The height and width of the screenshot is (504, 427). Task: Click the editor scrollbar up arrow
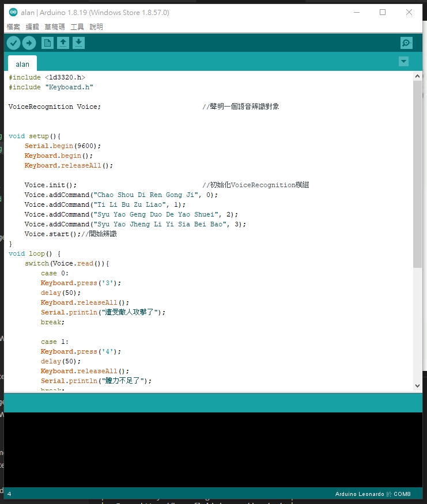point(417,76)
